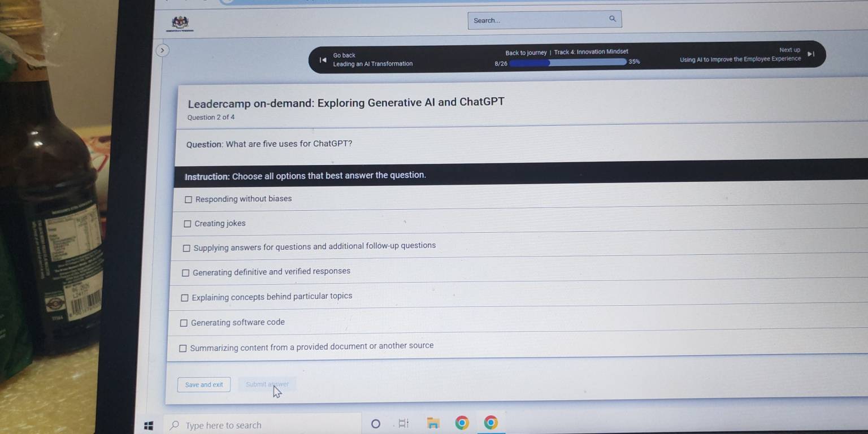
Task: Expand the left side chevron panel
Action: tap(163, 50)
